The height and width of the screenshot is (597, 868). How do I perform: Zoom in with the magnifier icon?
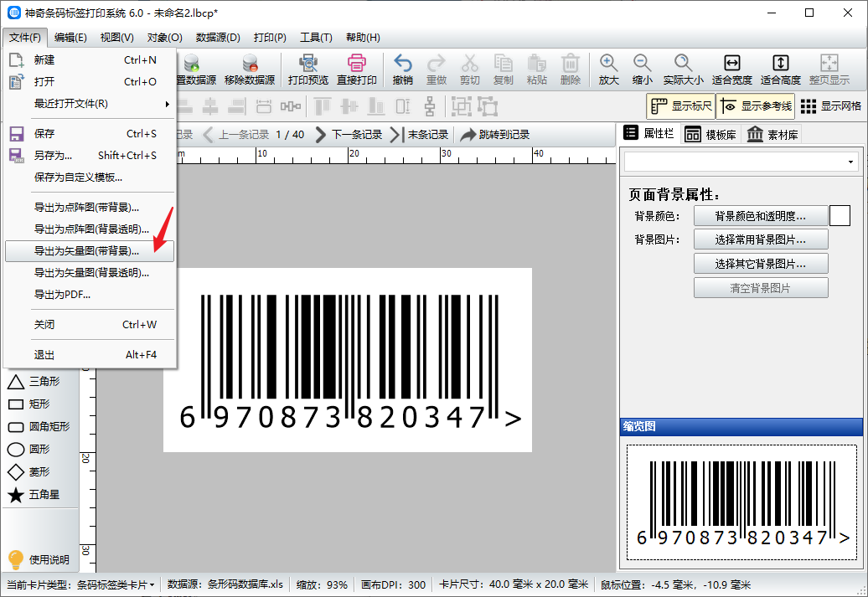pos(608,69)
